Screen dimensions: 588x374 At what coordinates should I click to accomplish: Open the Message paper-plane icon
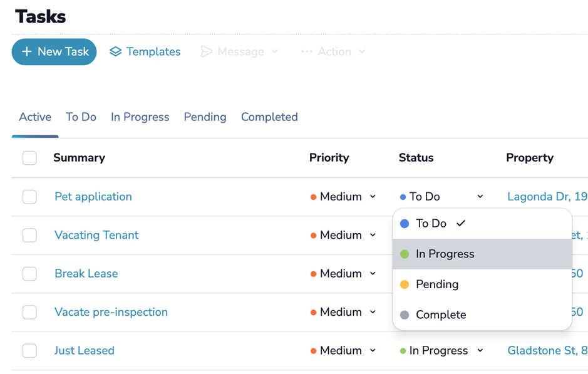206,51
